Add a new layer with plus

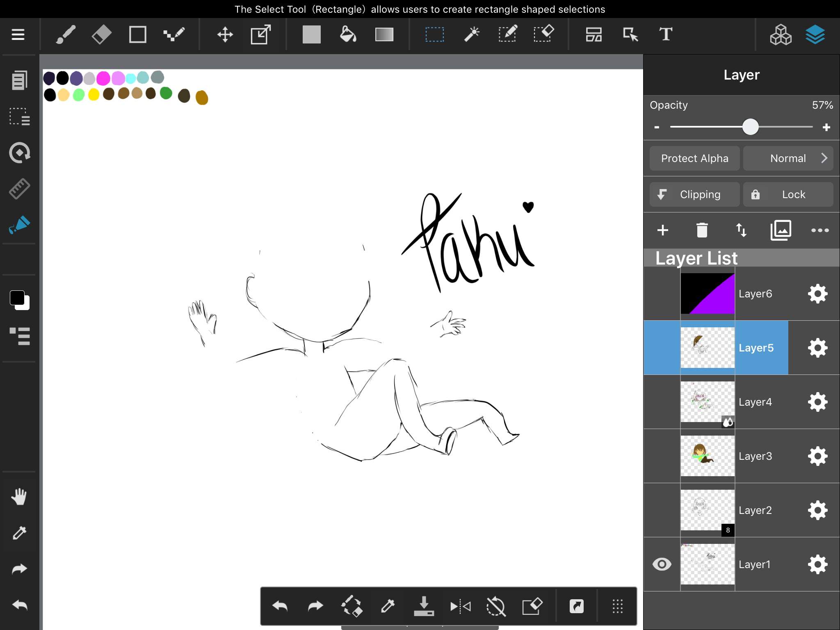click(x=662, y=230)
